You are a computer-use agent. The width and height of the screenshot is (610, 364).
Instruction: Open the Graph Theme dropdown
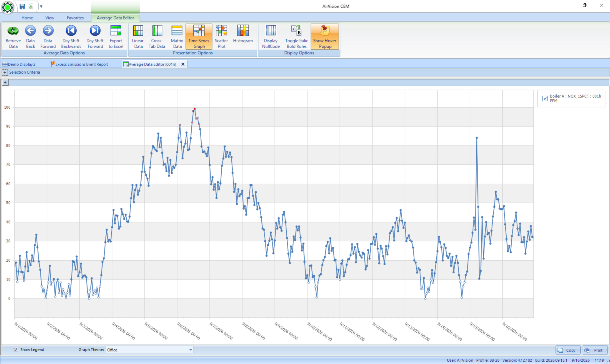191,350
